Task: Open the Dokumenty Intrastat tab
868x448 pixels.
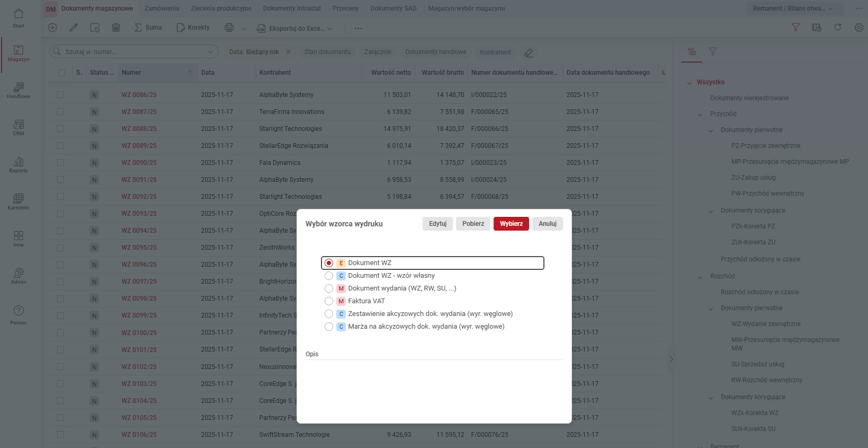Action: click(292, 8)
